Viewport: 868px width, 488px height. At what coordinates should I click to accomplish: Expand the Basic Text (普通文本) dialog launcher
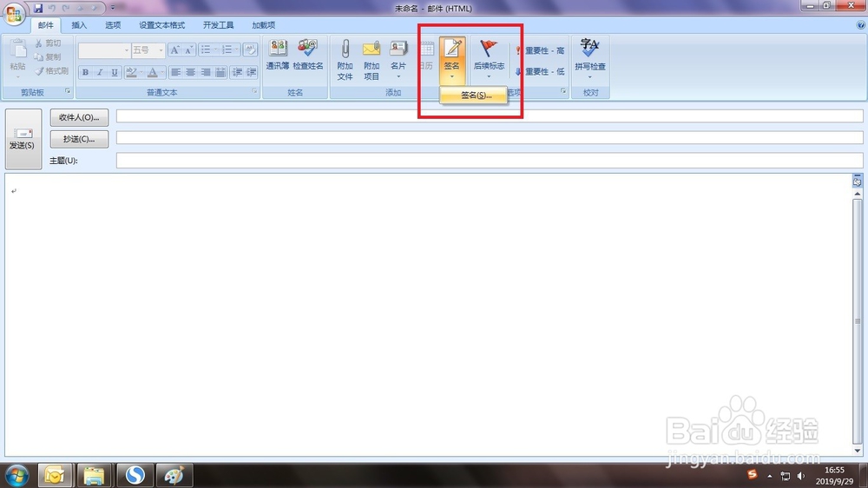(254, 91)
